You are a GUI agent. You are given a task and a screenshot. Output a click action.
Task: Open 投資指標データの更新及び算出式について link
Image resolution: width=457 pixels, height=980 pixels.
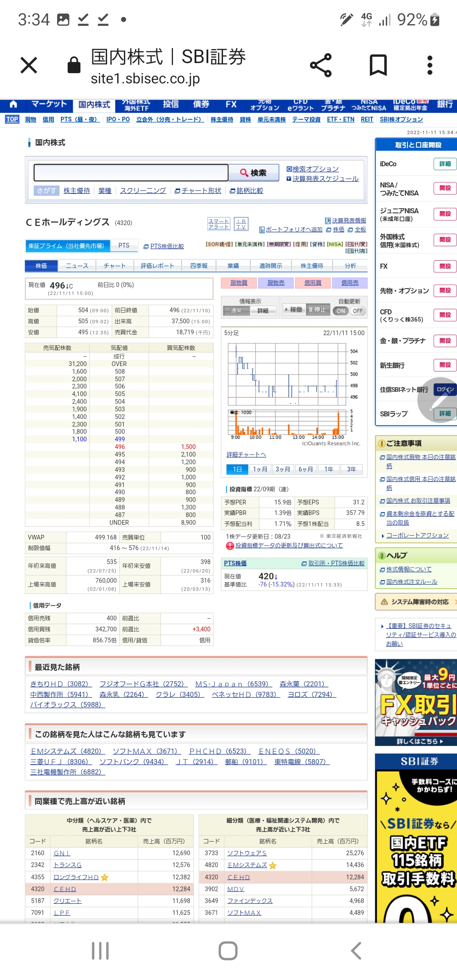tap(289, 545)
